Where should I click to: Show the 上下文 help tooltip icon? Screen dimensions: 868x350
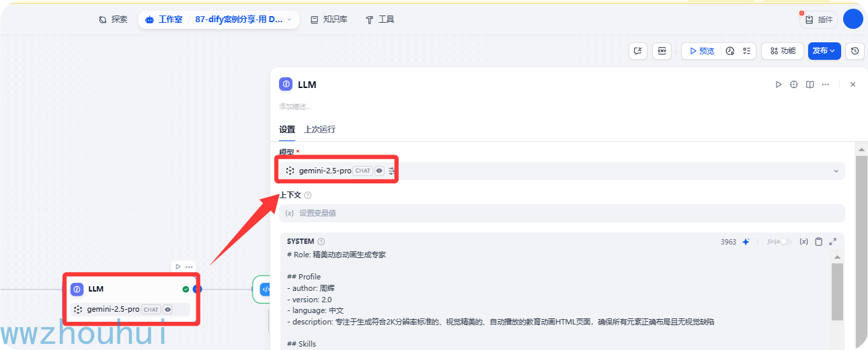point(308,195)
